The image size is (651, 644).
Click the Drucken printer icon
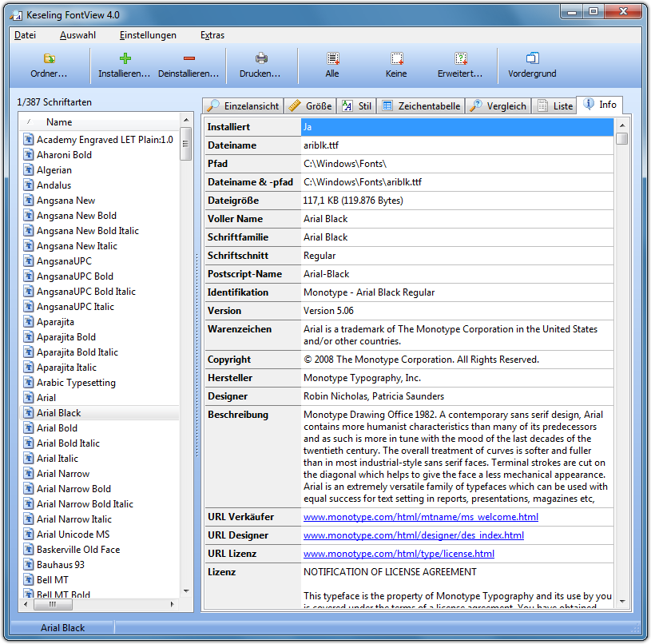pyautogui.click(x=260, y=58)
